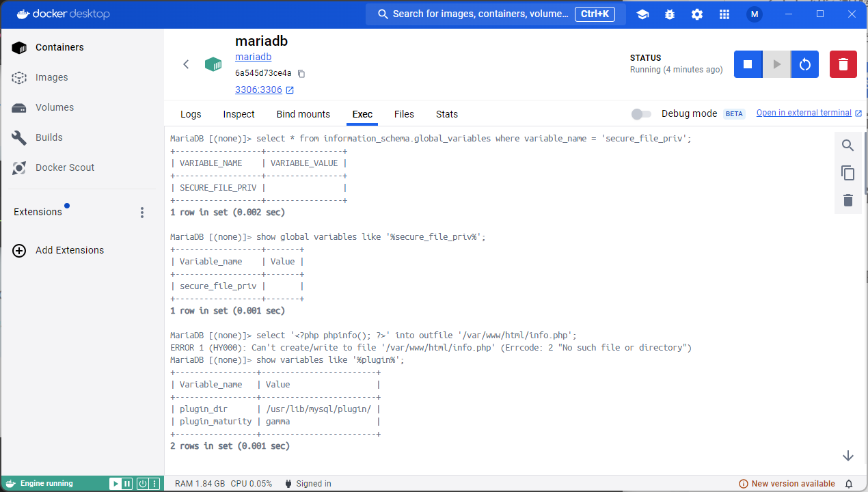868x492 pixels.
Task: Restart the mariadb container
Action: (x=805, y=64)
